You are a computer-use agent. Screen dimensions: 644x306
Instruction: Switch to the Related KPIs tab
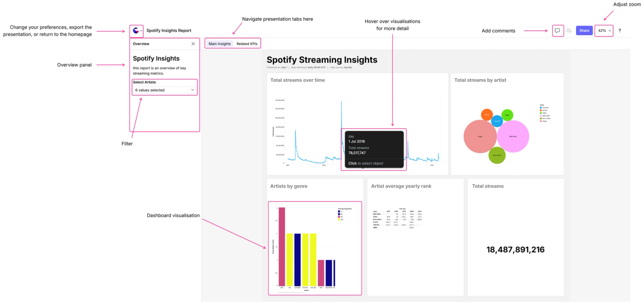click(x=247, y=44)
